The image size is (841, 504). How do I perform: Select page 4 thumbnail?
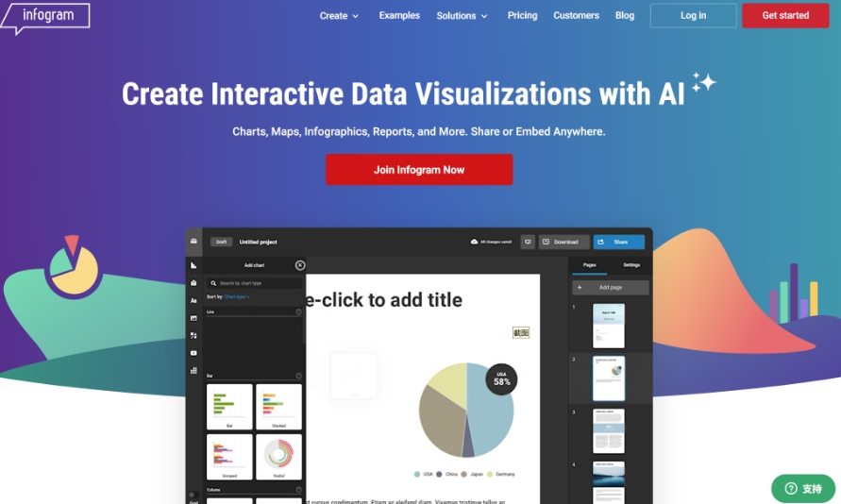(x=609, y=480)
